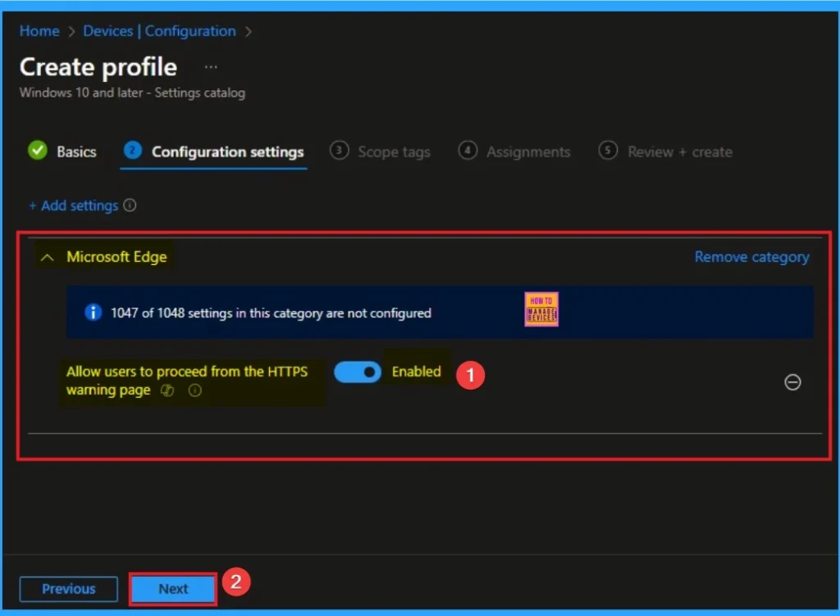
Task: Click 'Windows 10 and later - Settings catalog' subtitle
Action: (132, 93)
